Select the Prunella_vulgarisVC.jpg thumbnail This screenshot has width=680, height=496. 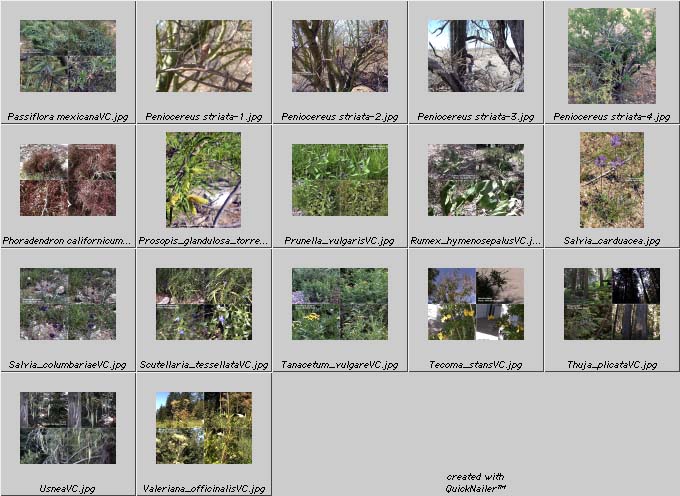340,180
